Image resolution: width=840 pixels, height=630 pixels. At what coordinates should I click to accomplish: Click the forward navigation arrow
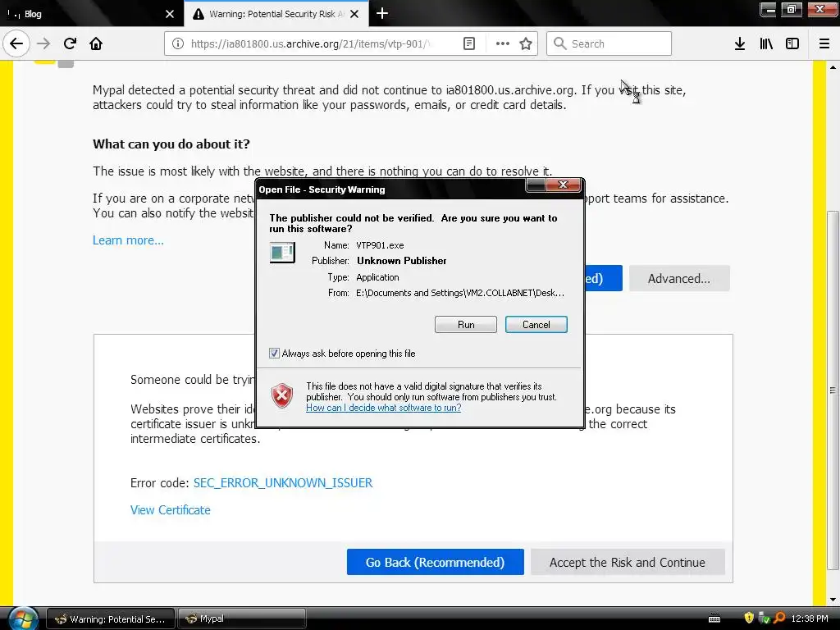pyautogui.click(x=43, y=43)
